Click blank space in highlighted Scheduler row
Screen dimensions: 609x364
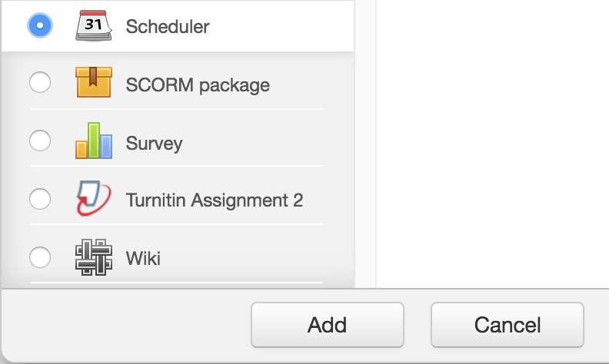pos(281,25)
